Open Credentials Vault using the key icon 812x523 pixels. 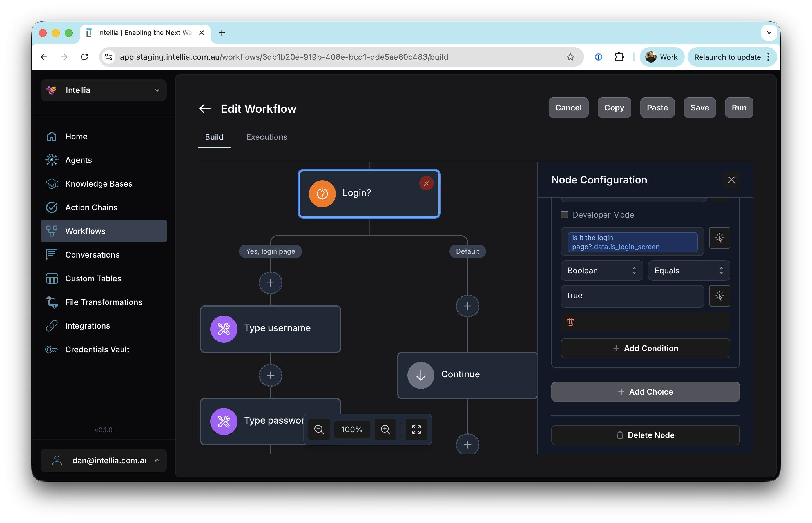pyautogui.click(x=52, y=349)
